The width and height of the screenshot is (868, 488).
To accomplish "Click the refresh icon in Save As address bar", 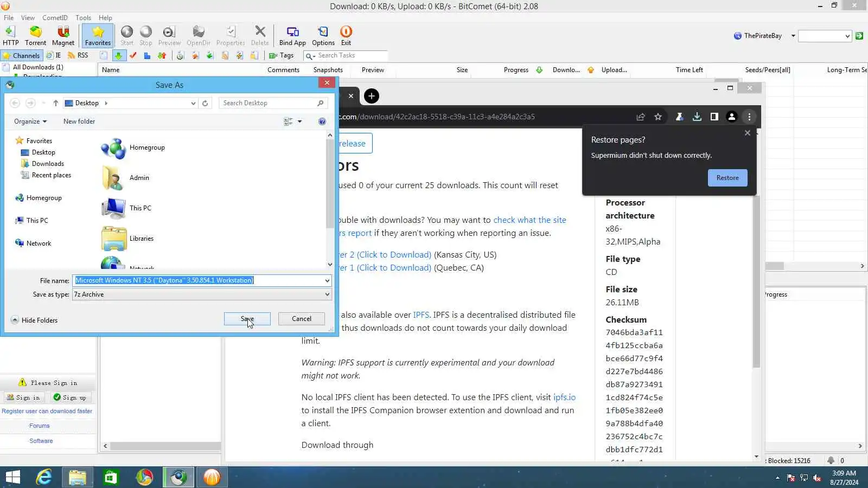I will click(x=205, y=103).
